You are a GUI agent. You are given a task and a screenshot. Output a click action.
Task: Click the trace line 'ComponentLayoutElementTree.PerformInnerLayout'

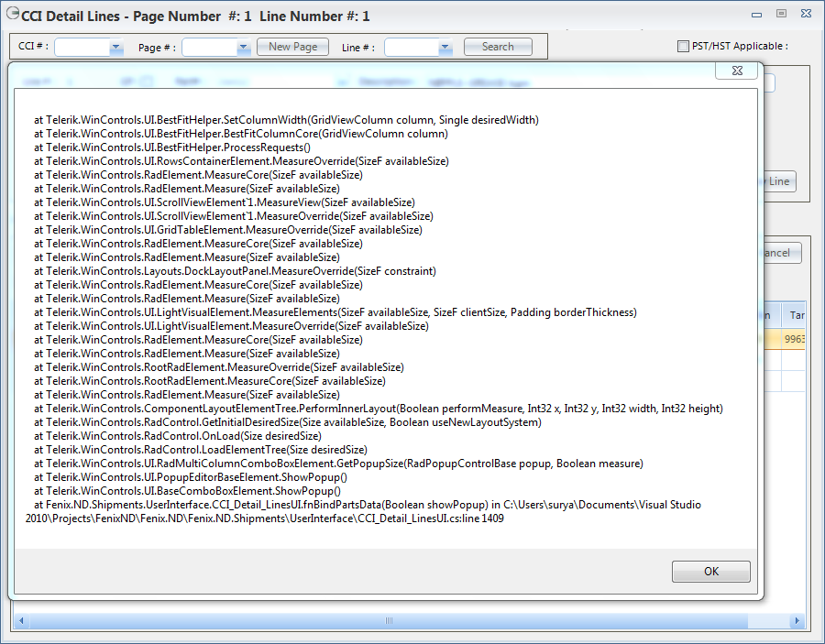pyautogui.click(x=379, y=409)
